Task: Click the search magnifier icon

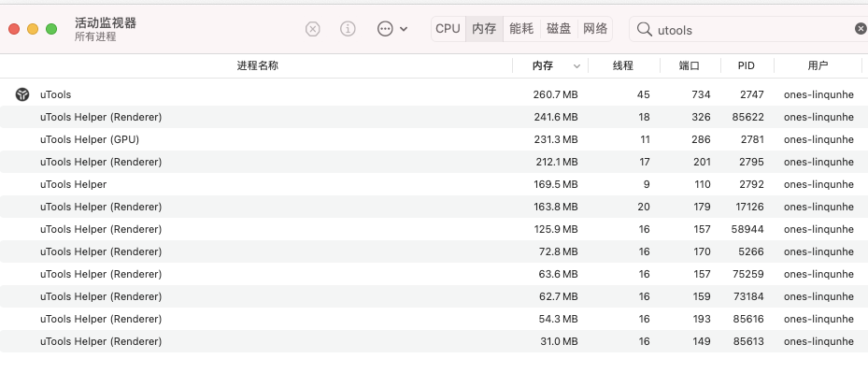Action: 645,29
